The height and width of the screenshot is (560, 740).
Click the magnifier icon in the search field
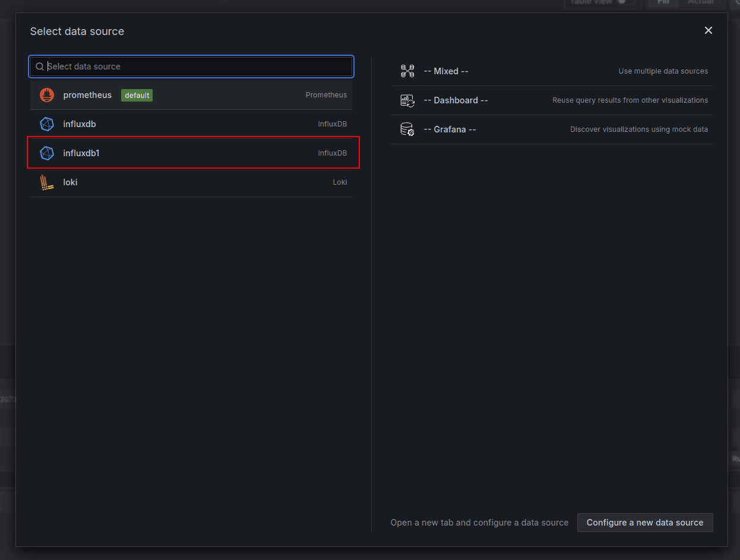coord(39,67)
